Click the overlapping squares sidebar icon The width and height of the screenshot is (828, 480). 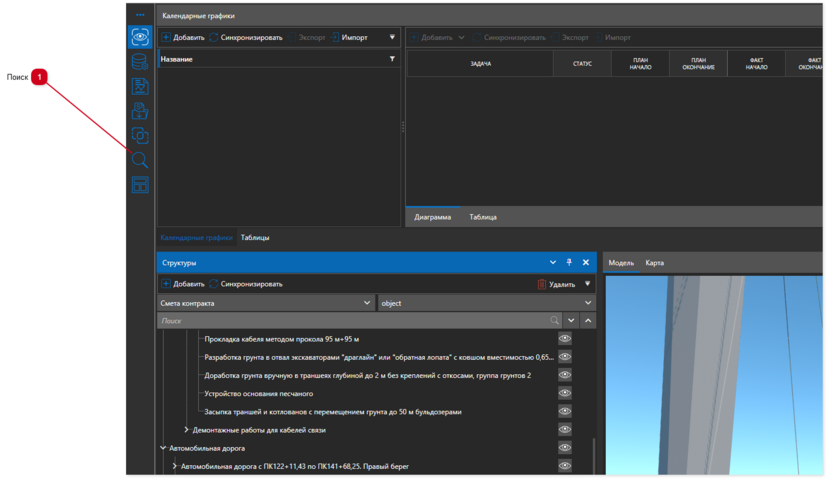click(140, 135)
